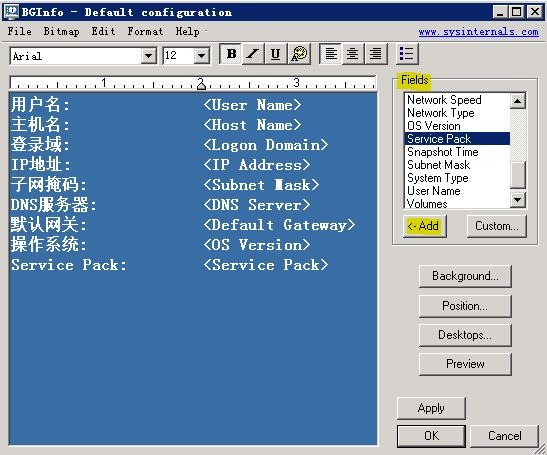Click the Custom... button

coord(497,226)
